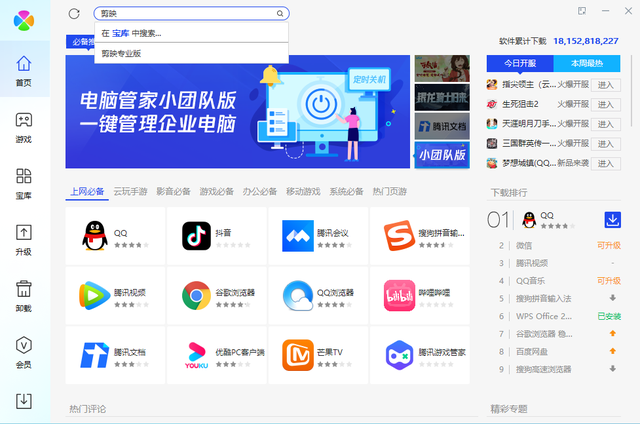Click 进入 button for 三国群英传
This screenshot has width=640, height=424.
(x=606, y=144)
